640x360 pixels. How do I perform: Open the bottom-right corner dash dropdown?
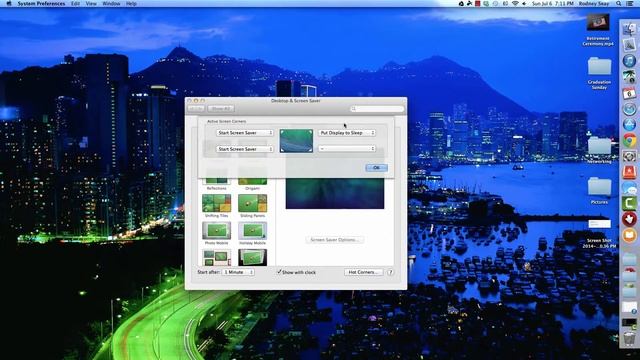pos(347,149)
